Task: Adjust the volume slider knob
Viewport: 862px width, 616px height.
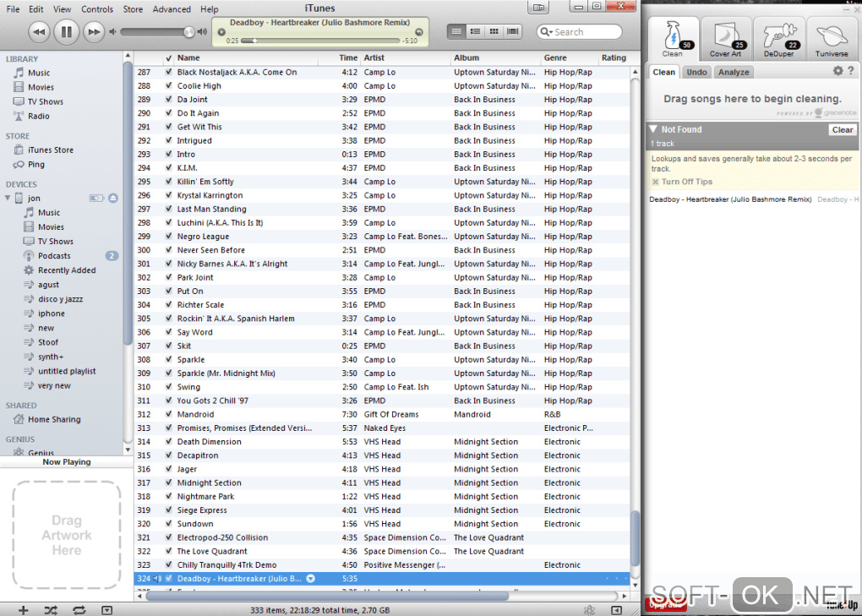Action: (188, 32)
